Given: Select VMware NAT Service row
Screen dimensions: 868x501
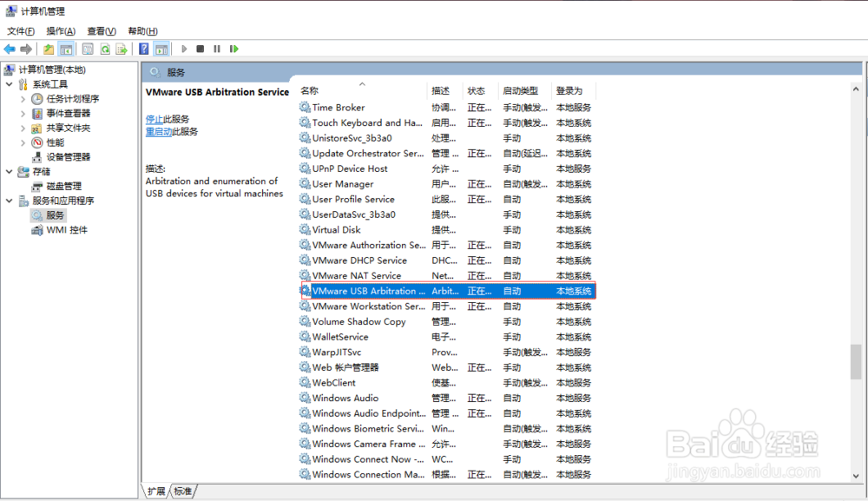Looking at the screenshot, I should pyautogui.click(x=446, y=276).
